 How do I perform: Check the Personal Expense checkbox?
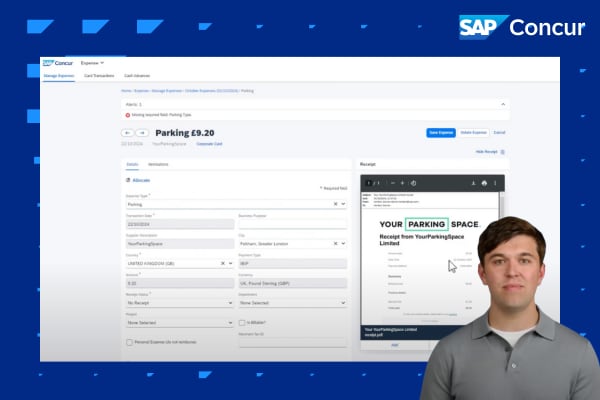tap(129, 342)
